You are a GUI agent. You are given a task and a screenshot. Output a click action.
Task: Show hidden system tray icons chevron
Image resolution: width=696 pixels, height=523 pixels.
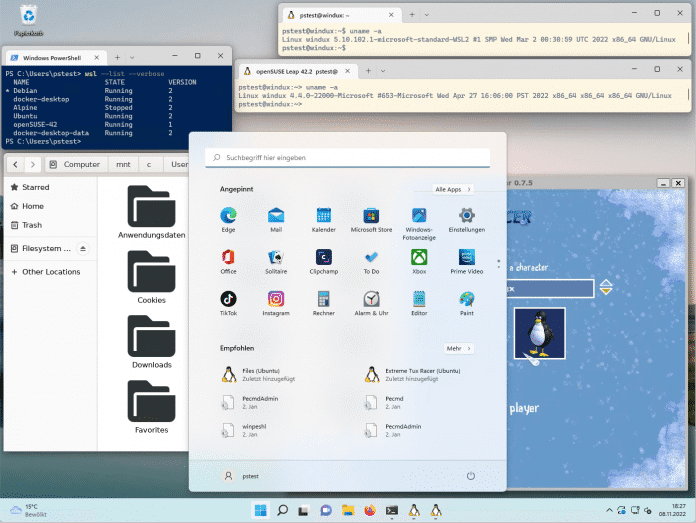[x=609, y=511]
